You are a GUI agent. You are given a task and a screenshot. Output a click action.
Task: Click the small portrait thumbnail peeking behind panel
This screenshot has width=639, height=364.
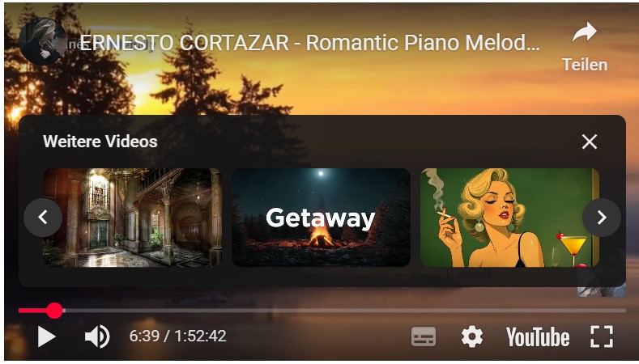(602, 289)
